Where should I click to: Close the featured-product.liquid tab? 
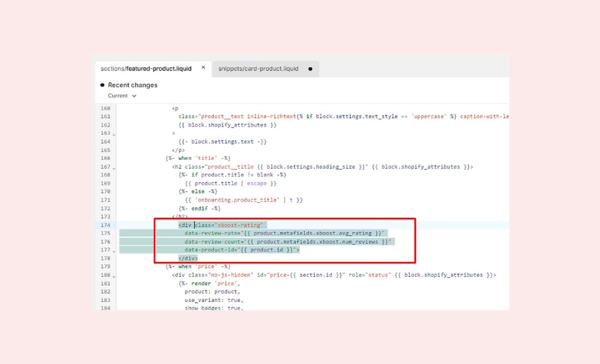point(203,67)
